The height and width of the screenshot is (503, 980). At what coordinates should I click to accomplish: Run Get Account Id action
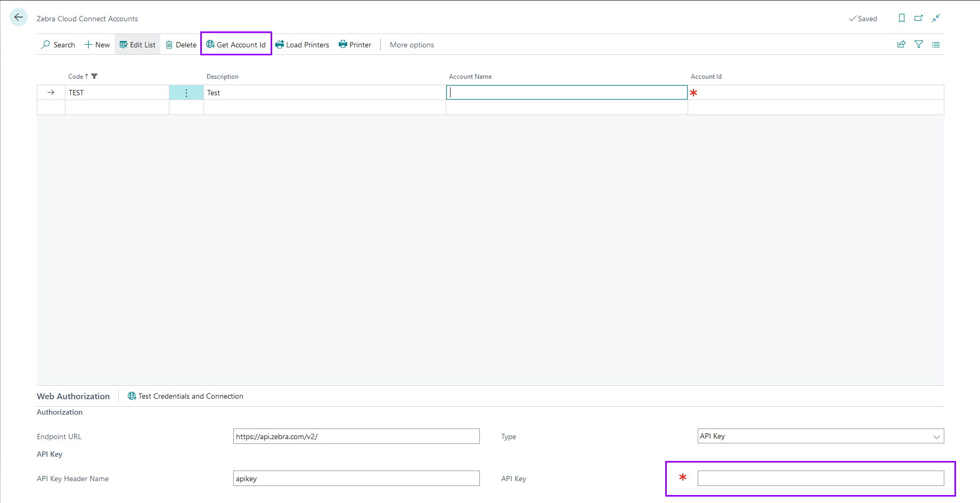point(236,45)
